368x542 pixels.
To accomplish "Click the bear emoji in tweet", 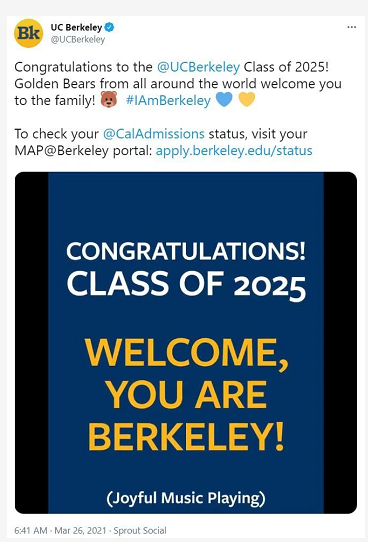I will 109,100.
